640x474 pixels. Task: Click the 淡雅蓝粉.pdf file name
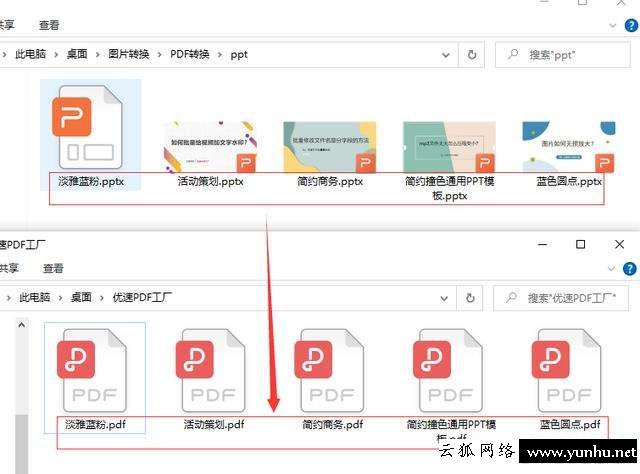click(95, 425)
